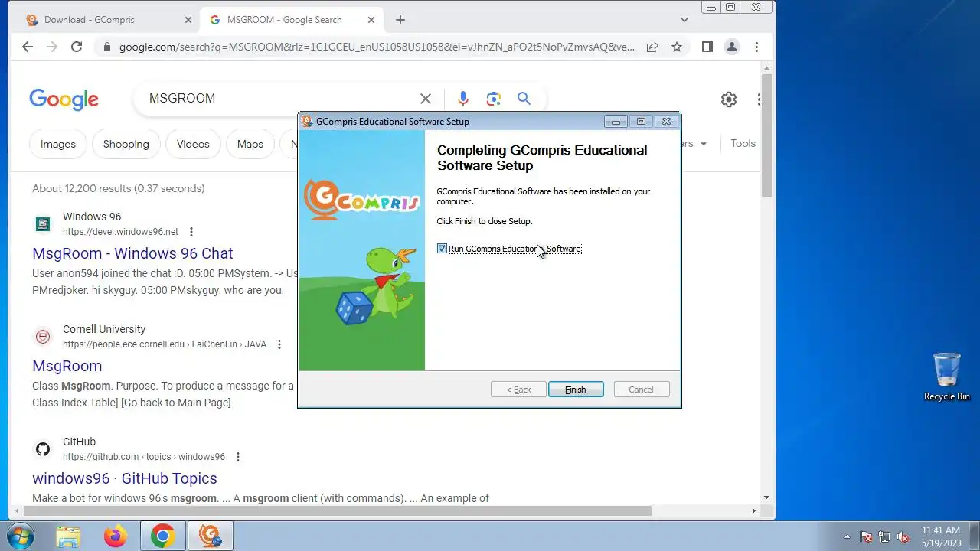Open options for Cornell University result
Screen dimensions: 980x551
point(279,344)
